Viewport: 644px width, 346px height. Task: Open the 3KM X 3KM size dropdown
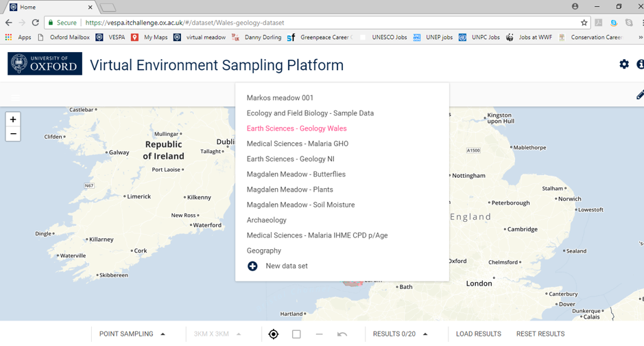point(217,334)
